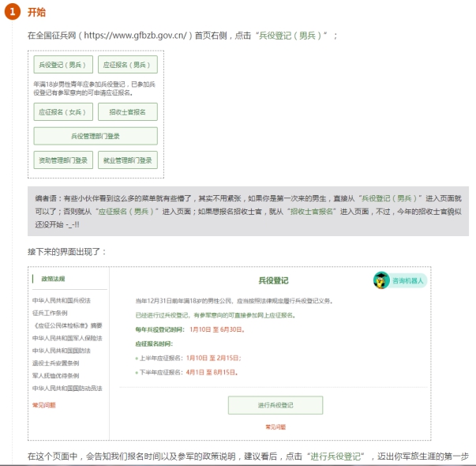
Task: Open 中华人民共和国军人保险法 link
Action: point(67,338)
